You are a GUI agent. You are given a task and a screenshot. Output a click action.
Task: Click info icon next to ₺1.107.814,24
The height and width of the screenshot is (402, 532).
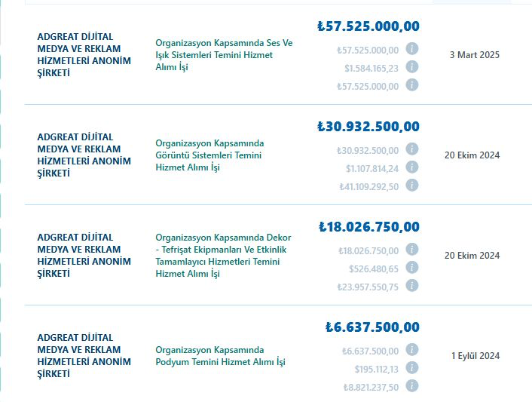412,167
